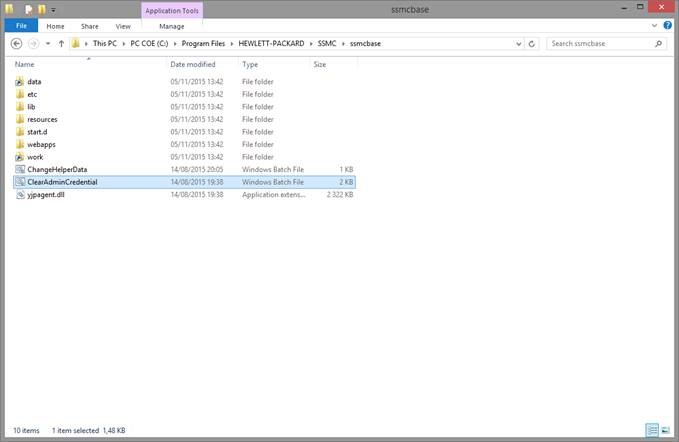Click the ClearAdminCredential batch file

62,182
